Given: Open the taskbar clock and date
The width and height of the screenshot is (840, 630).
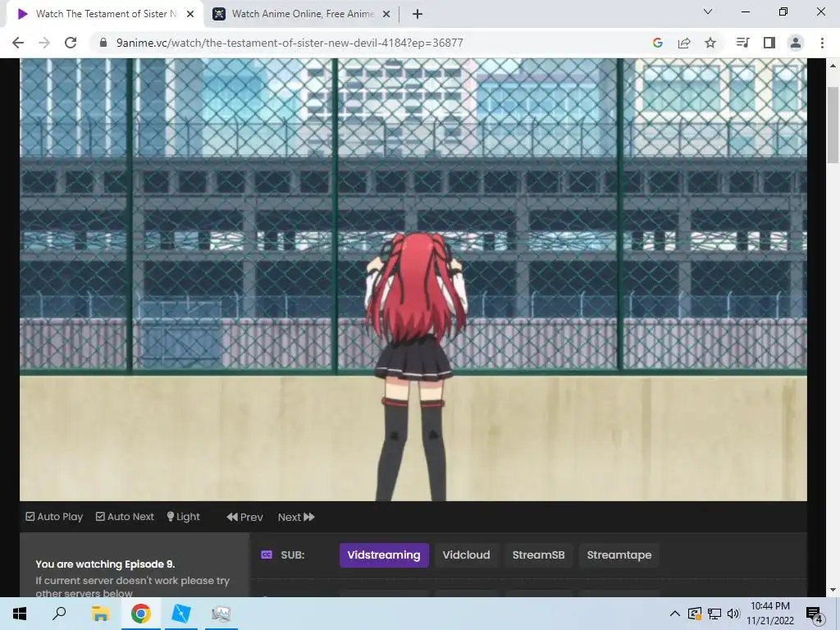Looking at the screenshot, I should 770,614.
